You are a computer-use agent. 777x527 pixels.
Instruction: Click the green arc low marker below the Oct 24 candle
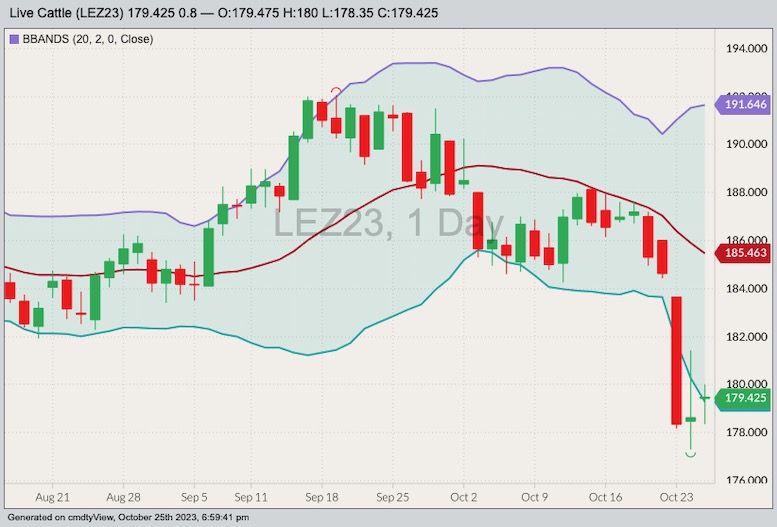[x=690, y=454]
